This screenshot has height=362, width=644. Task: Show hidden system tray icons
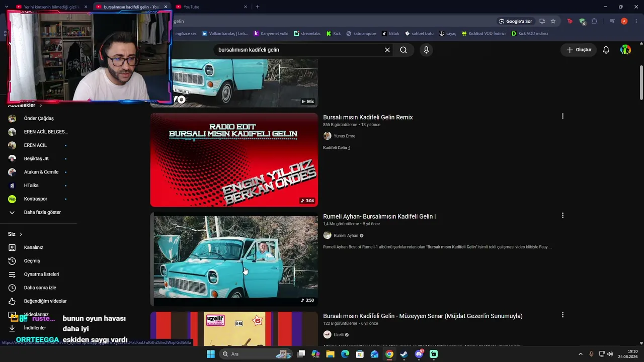point(581,354)
